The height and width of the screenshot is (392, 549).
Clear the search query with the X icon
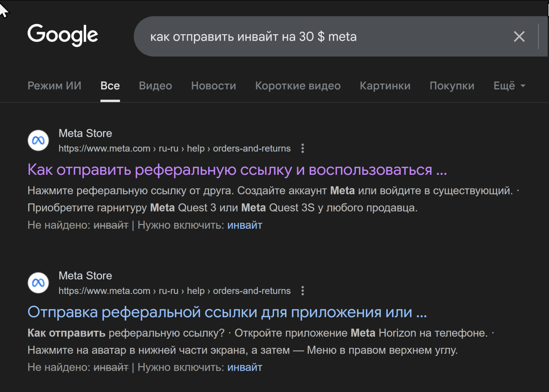[x=519, y=37]
